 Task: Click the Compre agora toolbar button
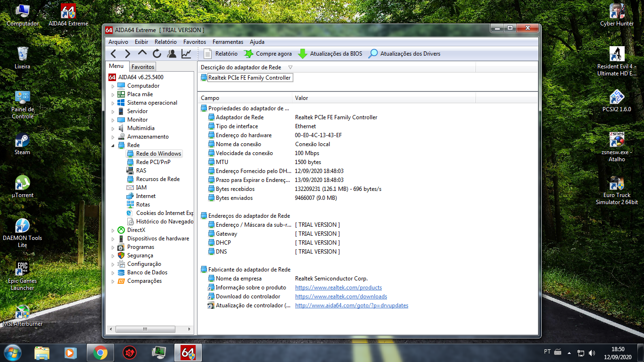pos(268,54)
